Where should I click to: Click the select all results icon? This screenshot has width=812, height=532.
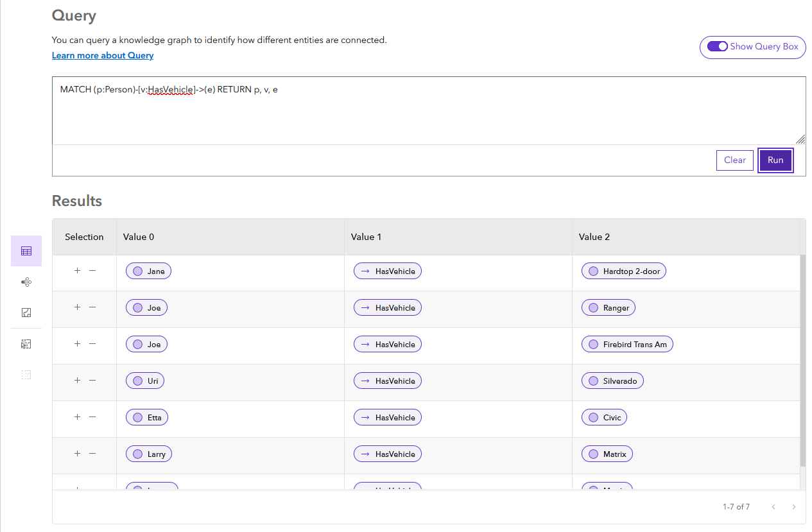tap(26, 344)
